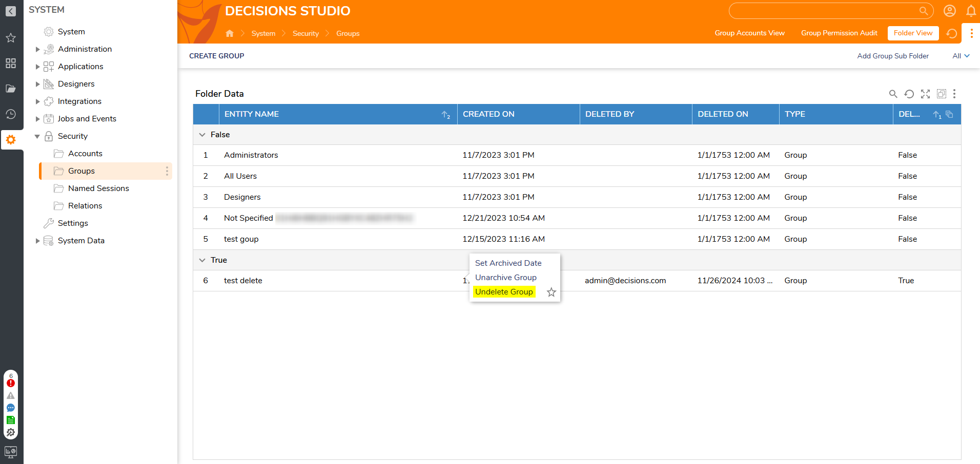980x464 pixels.
Task: Click the copy icon in table header corner
Action: click(x=949, y=114)
